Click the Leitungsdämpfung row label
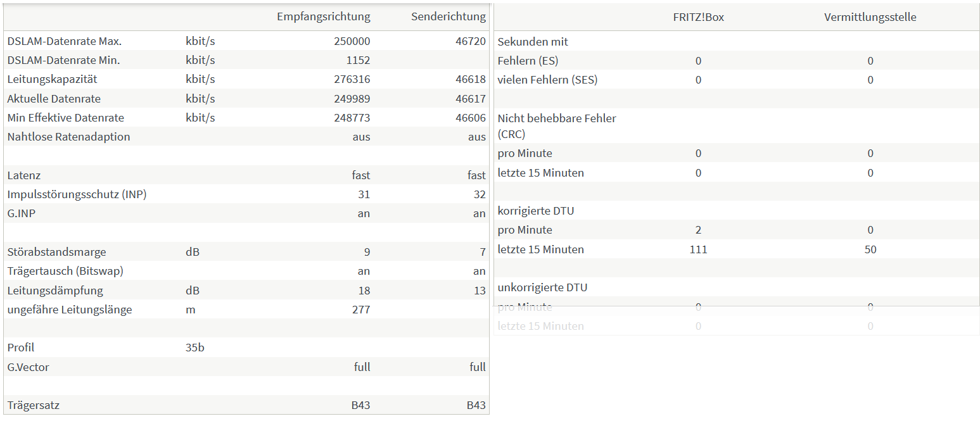Screen dimensions: 980x421 pyautogui.click(x=55, y=291)
